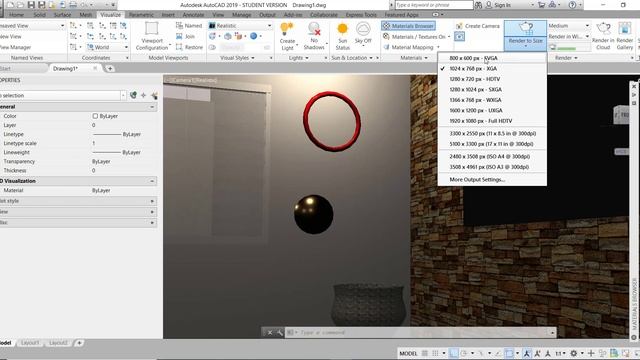Add a new drawing tab with plus
Screen dimensions: 640x360
[110, 69]
